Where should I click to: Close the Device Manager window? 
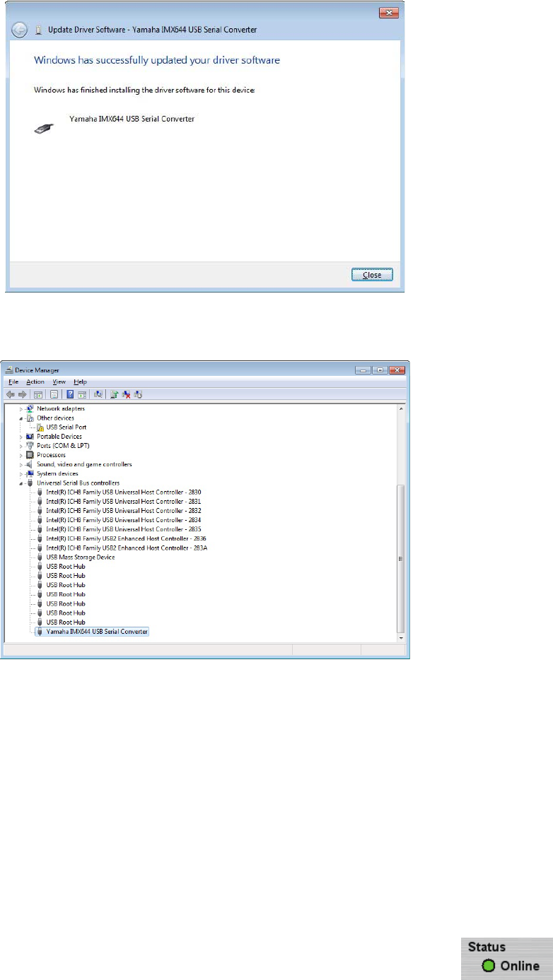[396, 370]
